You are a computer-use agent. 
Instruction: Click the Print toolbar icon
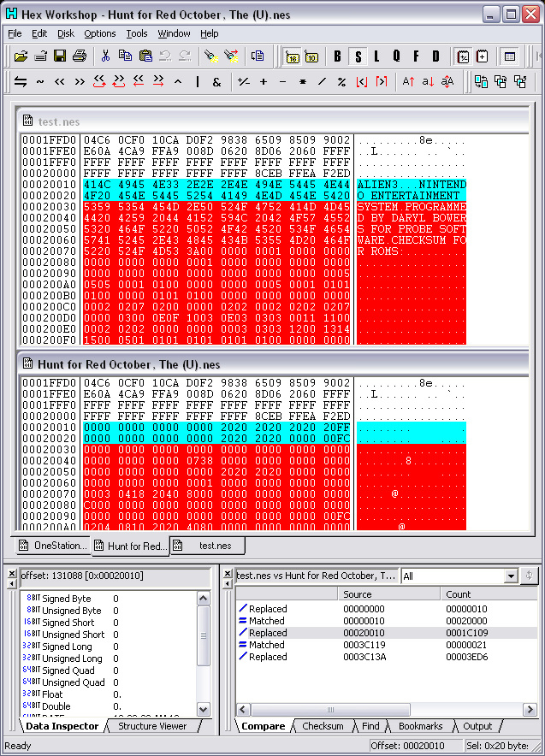(x=80, y=56)
